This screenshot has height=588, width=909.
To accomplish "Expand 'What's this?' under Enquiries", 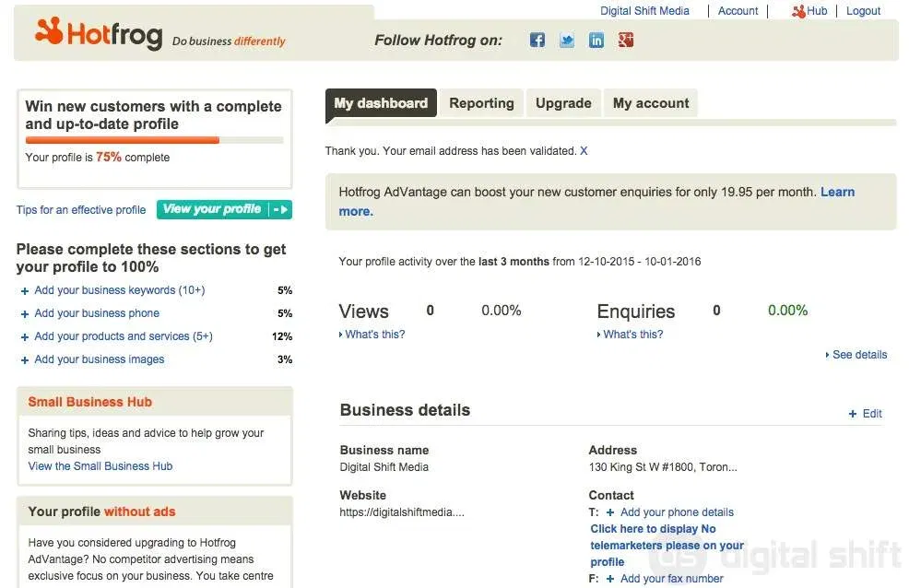I will tap(632, 334).
